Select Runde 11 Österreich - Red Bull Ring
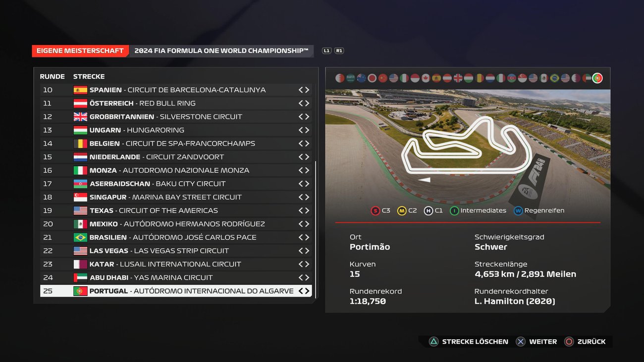Image resolution: width=644 pixels, height=362 pixels. (176, 103)
